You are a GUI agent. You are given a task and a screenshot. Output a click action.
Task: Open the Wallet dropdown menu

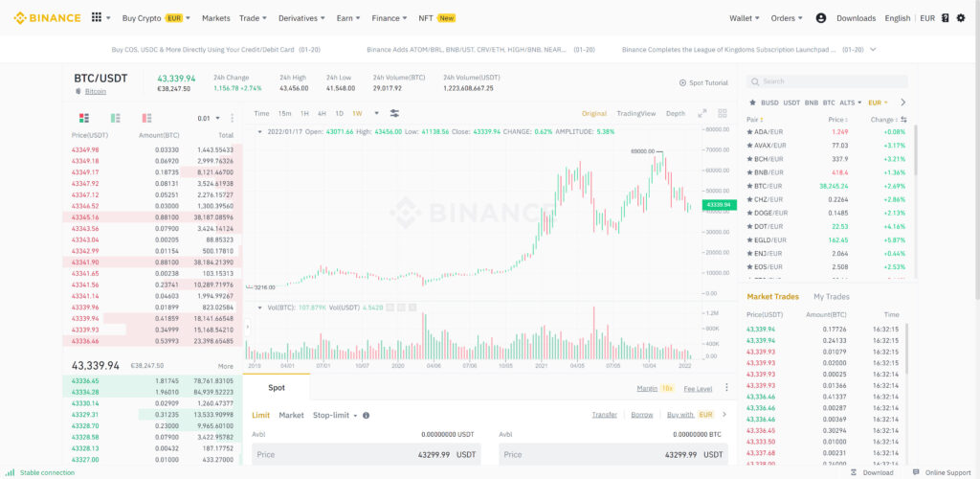click(x=745, y=18)
